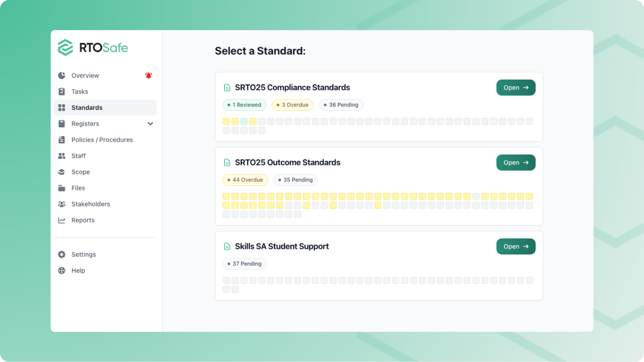Click the green reviewed square in Compliance Standards

tap(244, 122)
